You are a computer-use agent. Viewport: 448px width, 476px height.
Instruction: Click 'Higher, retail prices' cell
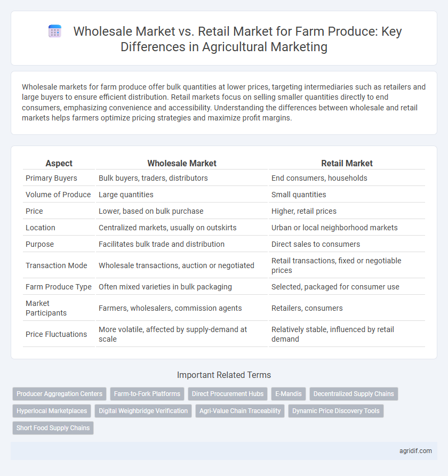303,211
